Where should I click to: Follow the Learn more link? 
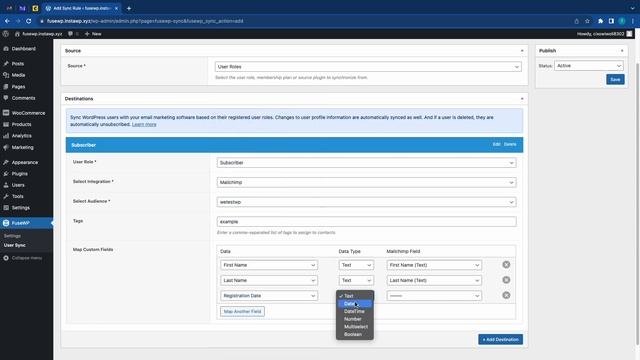pos(144,124)
